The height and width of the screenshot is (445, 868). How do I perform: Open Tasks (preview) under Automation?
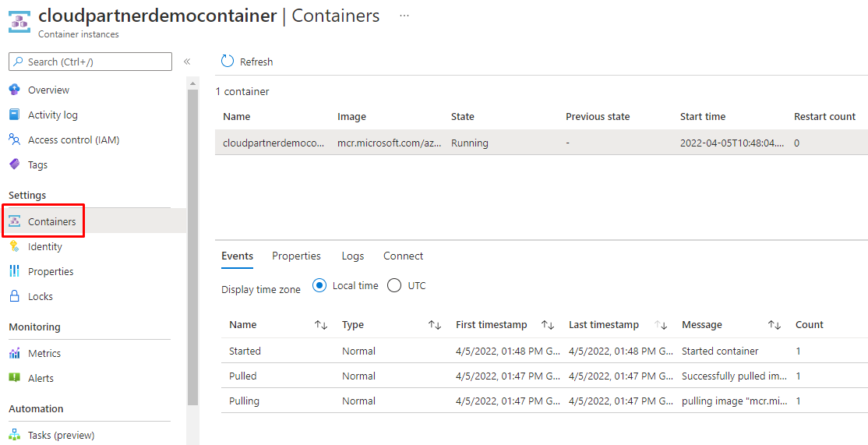point(61,435)
